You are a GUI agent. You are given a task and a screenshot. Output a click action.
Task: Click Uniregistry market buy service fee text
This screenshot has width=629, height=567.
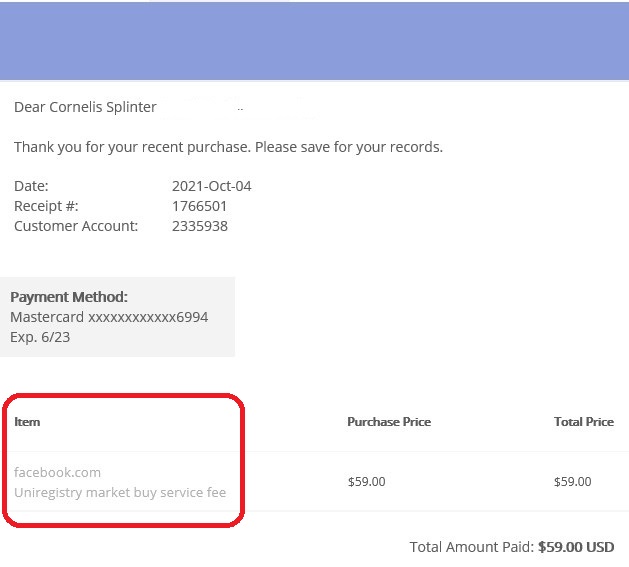pos(120,492)
